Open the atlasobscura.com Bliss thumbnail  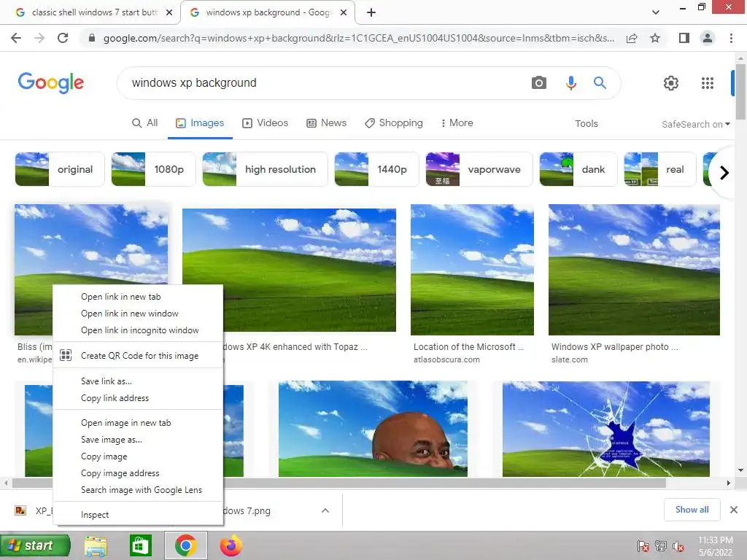(x=472, y=270)
